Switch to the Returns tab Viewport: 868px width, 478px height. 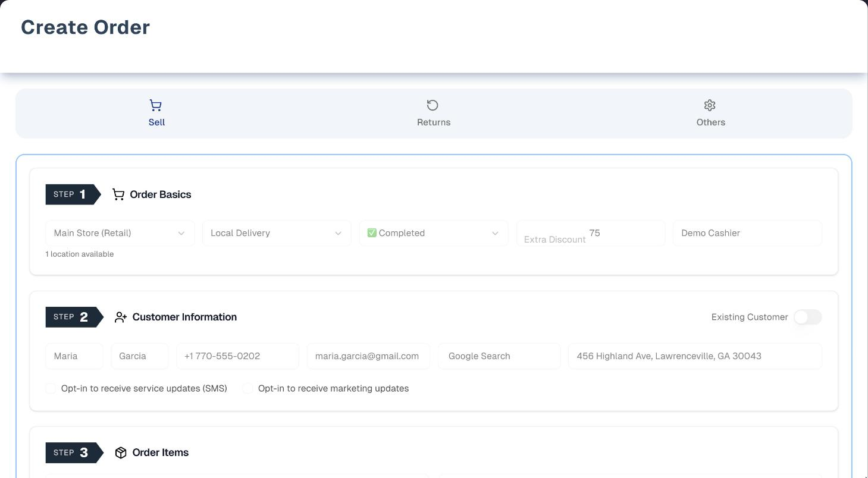point(434,114)
